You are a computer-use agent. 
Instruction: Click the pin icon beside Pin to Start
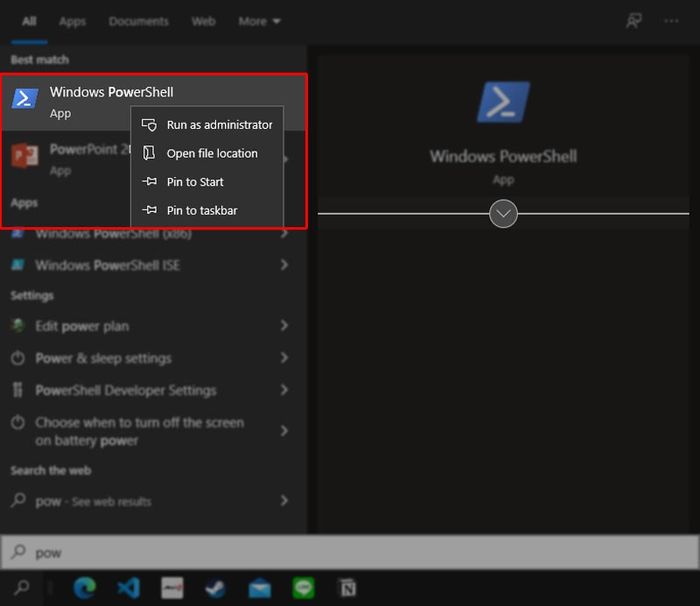(x=149, y=181)
